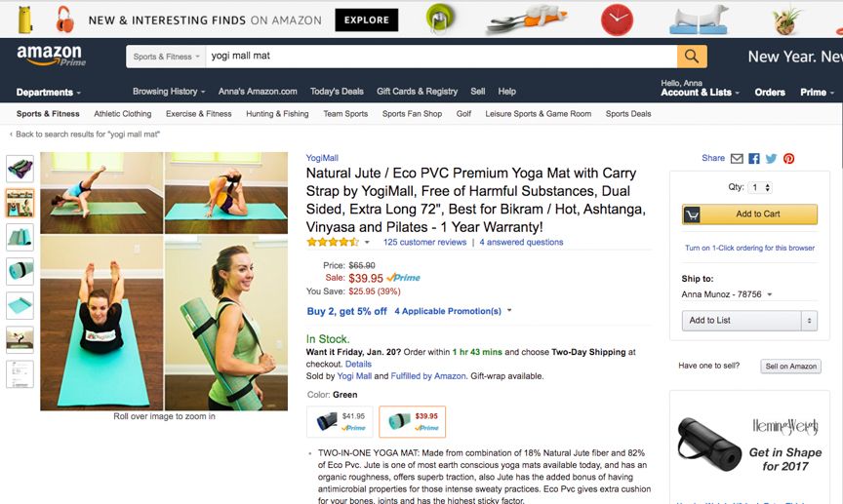Open the Add to List dropdown arrow
This screenshot has height=504, width=843.
[808, 320]
